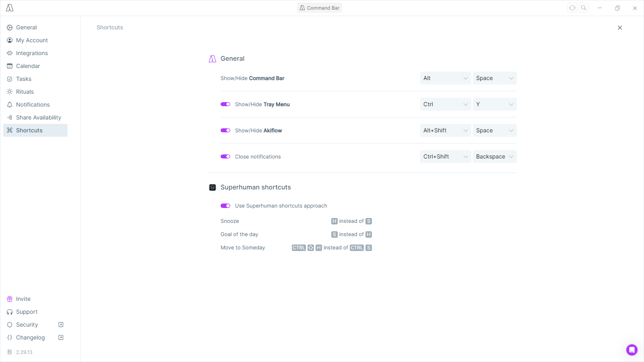
Task: Click the version number 2.29.13
Action: 24,352
